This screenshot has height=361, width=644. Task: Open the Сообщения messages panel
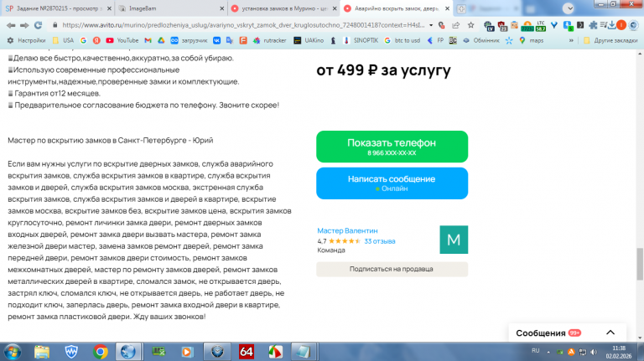(548, 333)
